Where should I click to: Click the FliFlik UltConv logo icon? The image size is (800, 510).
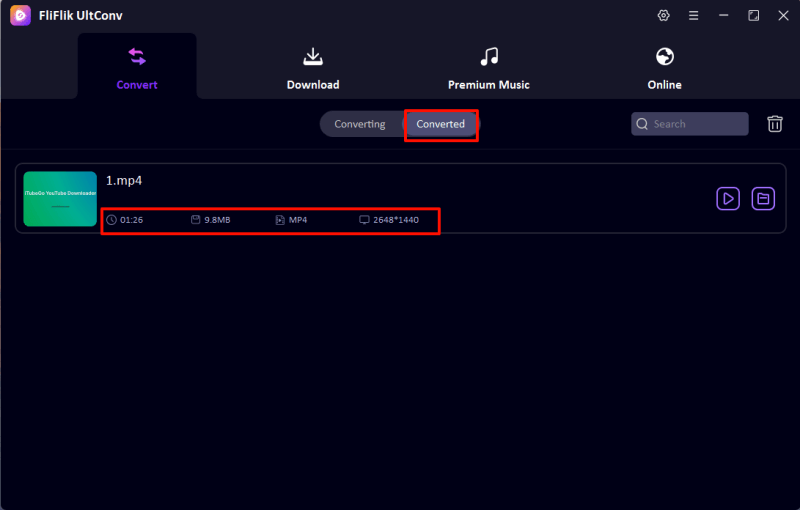[x=20, y=16]
